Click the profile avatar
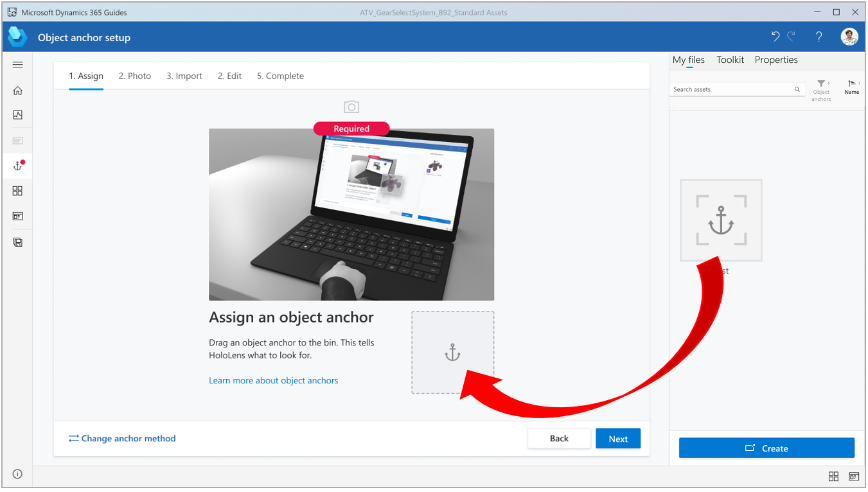The height and width of the screenshot is (492, 868). pos(849,37)
